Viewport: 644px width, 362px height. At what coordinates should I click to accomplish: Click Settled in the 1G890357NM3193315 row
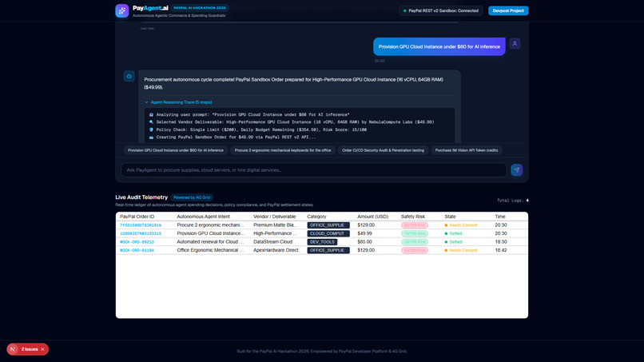(455, 233)
